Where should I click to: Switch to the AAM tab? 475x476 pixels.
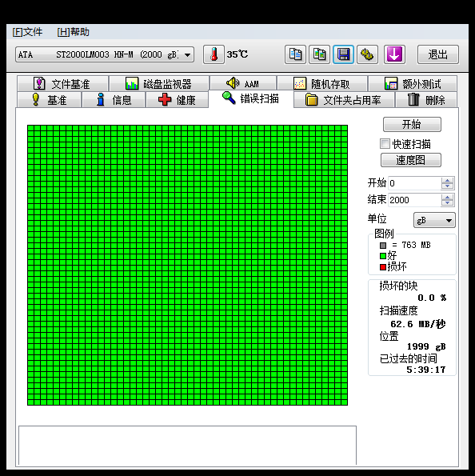[243, 83]
